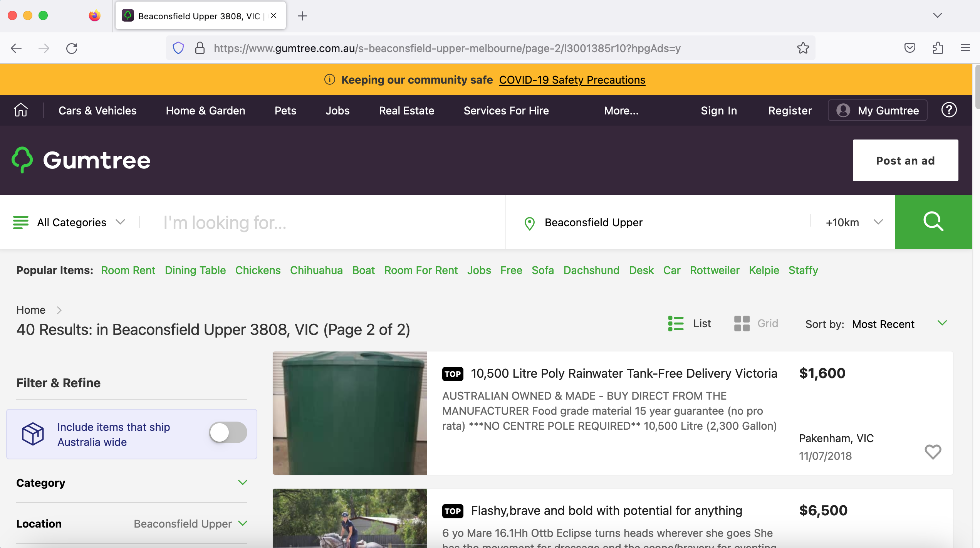The image size is (980, 548).
Task: Click the My Gumtree profile avatar icon
Action: tap(843, 110)
